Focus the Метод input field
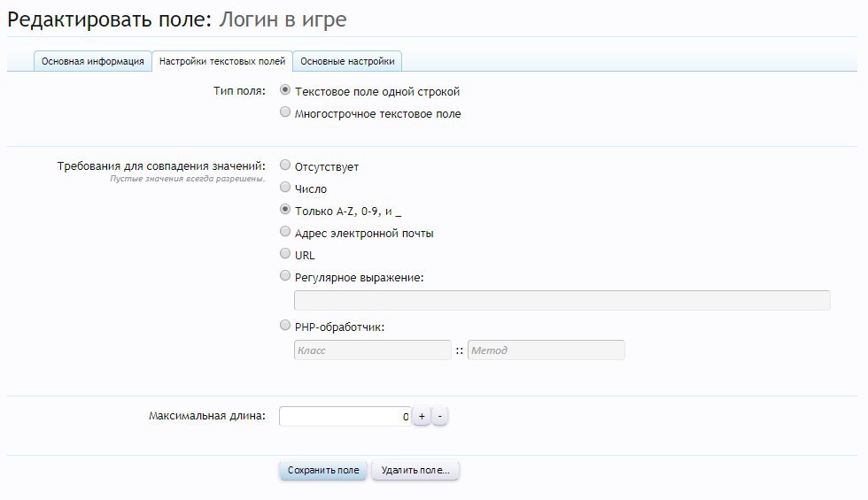The width and height of the screenshot is (868, 500). (546, 350)
